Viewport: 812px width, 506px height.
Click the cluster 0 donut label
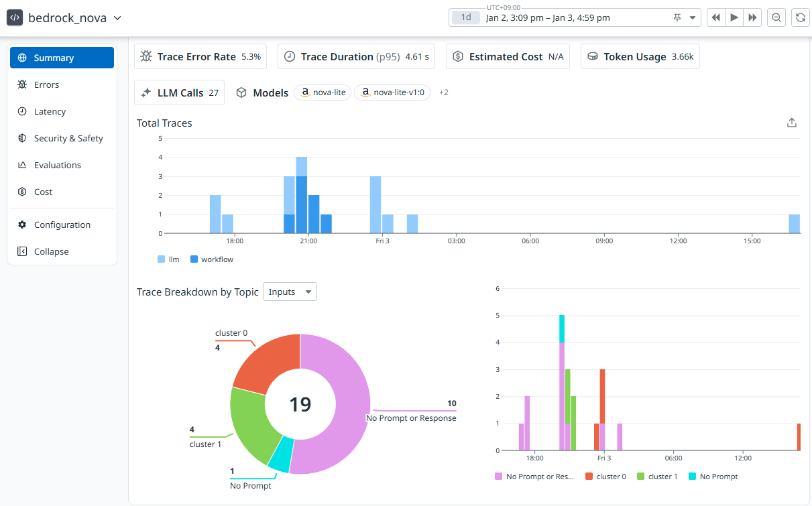(231, 332)
